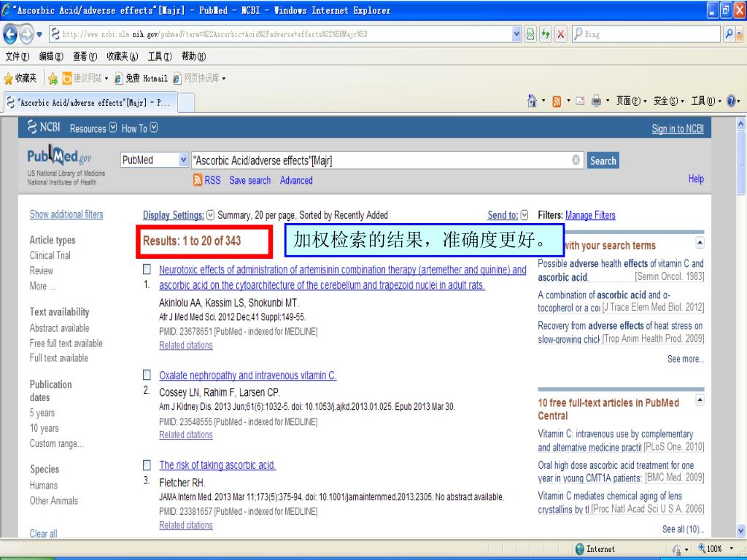Check the box for risk of ascorbic acid article

147,464
